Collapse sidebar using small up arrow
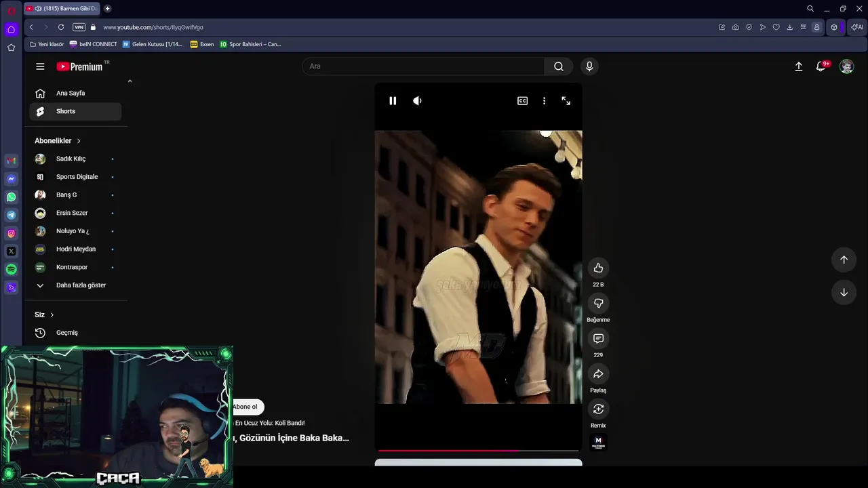 click(130, 81)
